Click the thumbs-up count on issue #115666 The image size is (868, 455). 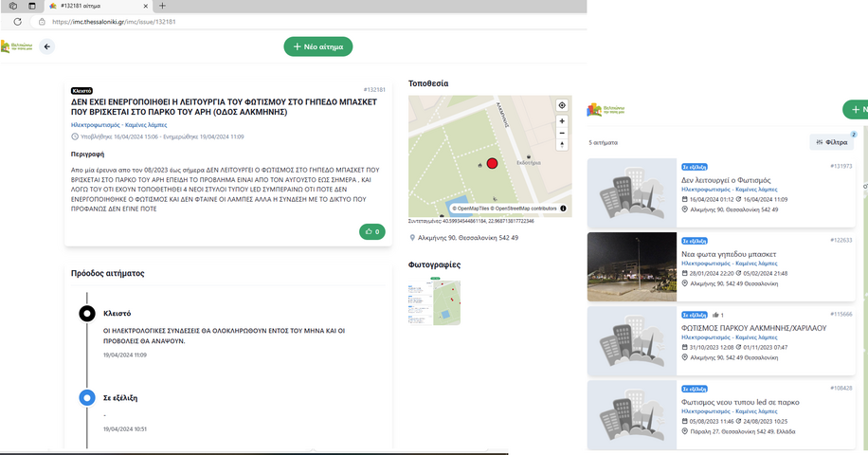(x=718, y=315)
